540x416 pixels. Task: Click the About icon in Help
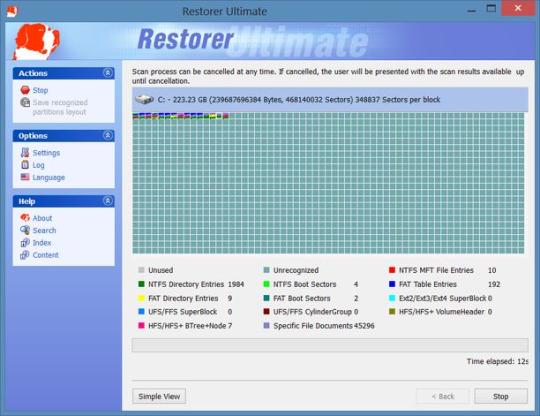25,218
